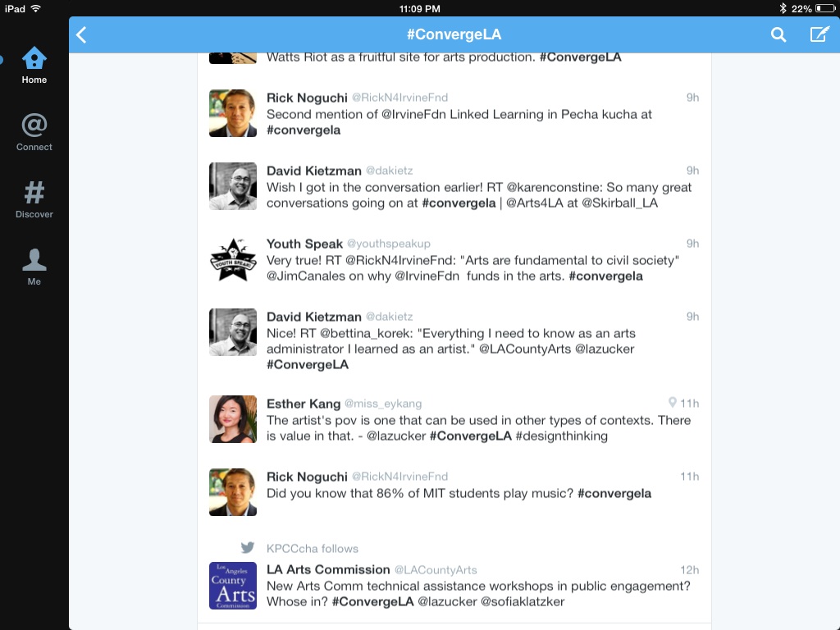Open the Me profile tab
The height and width of the screenshot is (630, 840).
point(34,267)
